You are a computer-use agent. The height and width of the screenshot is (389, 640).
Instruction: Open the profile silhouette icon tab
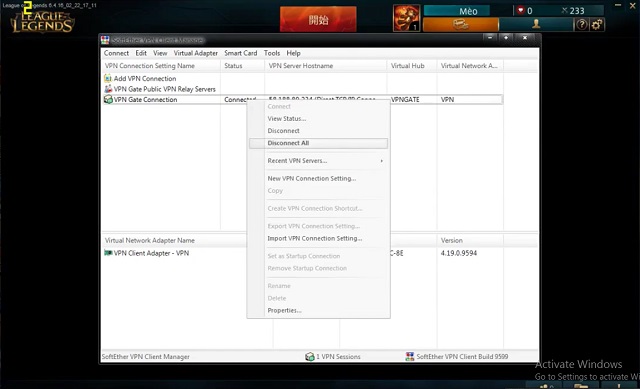(536, 24)
